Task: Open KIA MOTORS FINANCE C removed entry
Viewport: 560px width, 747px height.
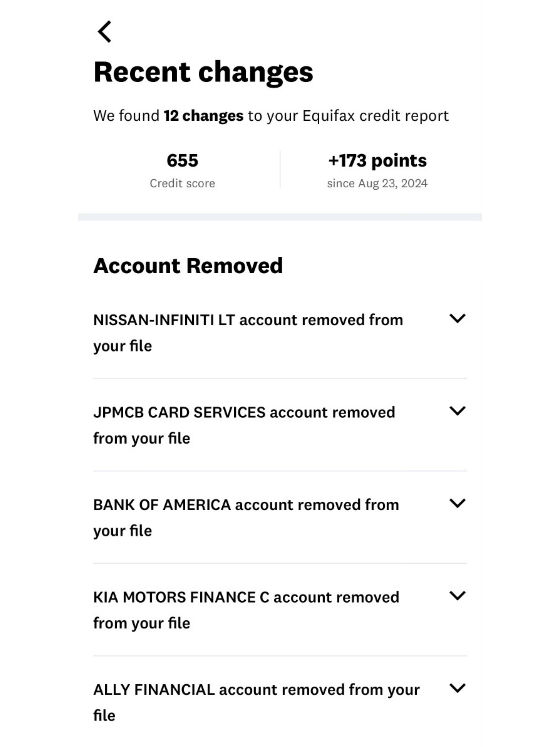Action: (280, 610)
